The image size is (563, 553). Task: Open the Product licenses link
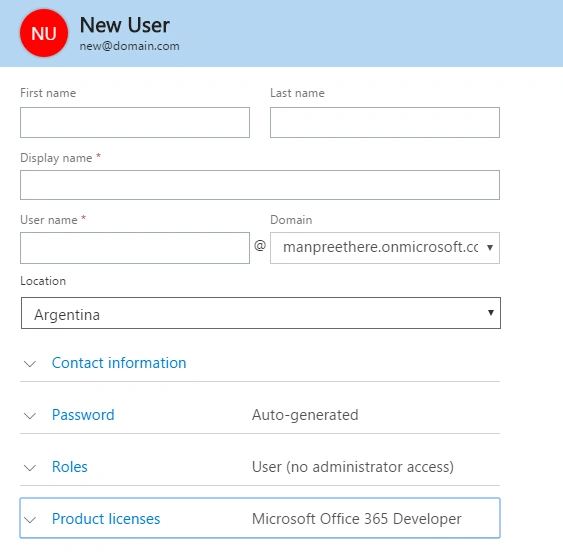point(106,519)
